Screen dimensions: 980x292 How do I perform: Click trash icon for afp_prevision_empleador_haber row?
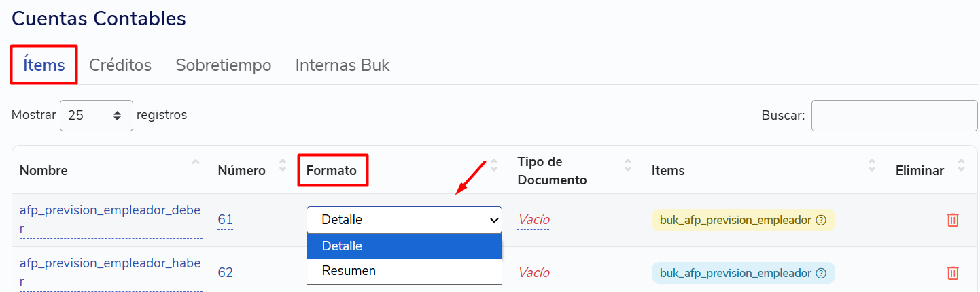953,273
